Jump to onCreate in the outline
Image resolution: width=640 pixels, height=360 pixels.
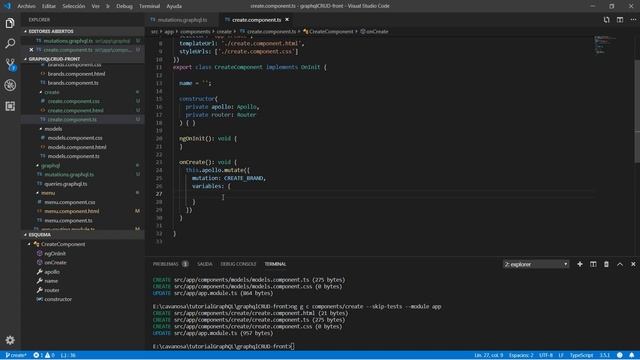coord(55,262)
